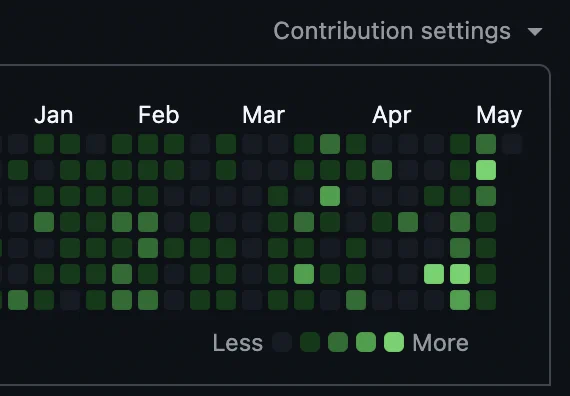This screenshot has height=396, width=570.
Task: Click the brightest legend swatch next to More
Action: [394, 342]
